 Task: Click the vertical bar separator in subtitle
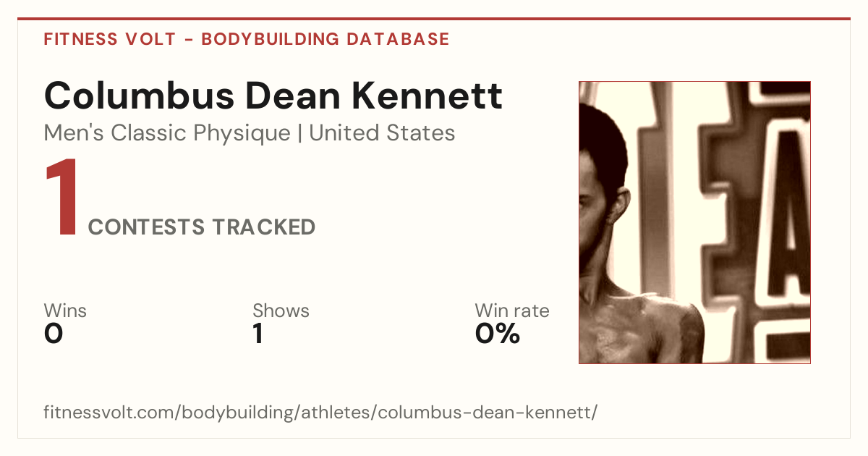coord(299,134)
